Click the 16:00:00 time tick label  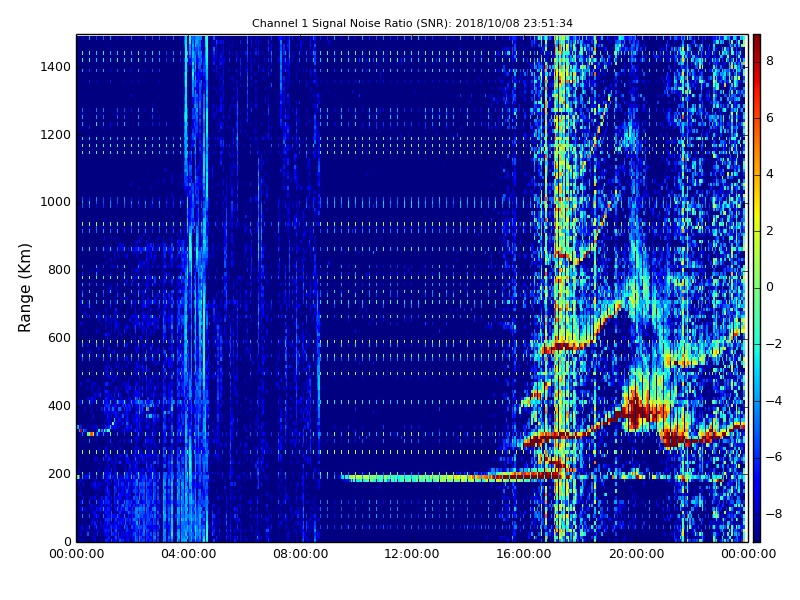pos(524,554)
